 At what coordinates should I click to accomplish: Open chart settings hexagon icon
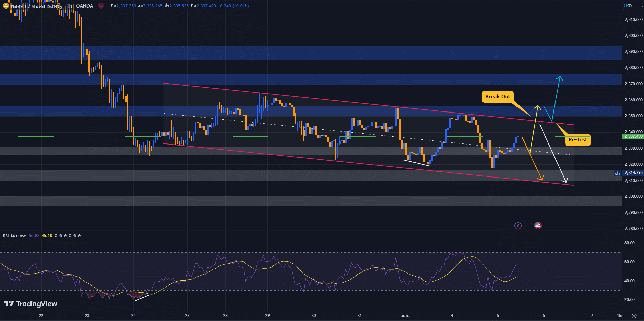pyautogui.click(x=634, y=316)
